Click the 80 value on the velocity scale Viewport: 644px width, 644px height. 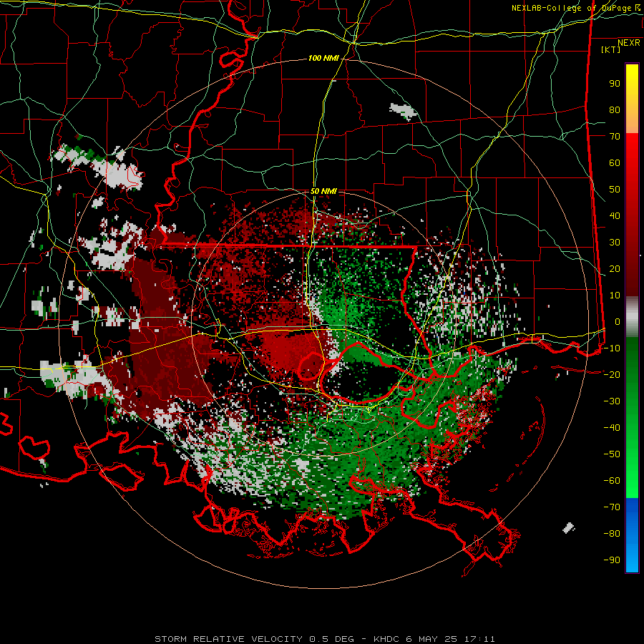tap(615, 109)
